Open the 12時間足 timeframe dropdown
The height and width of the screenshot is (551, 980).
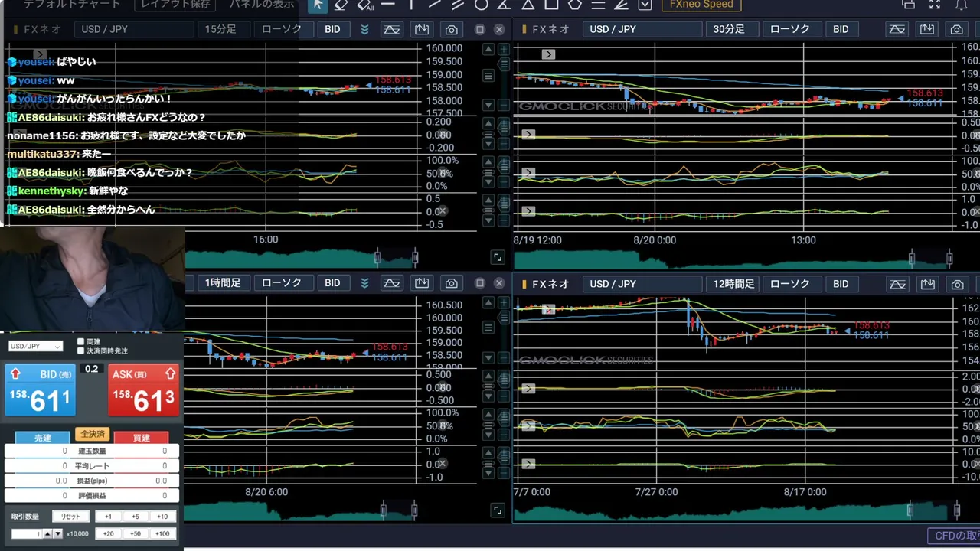pos(732,284)
